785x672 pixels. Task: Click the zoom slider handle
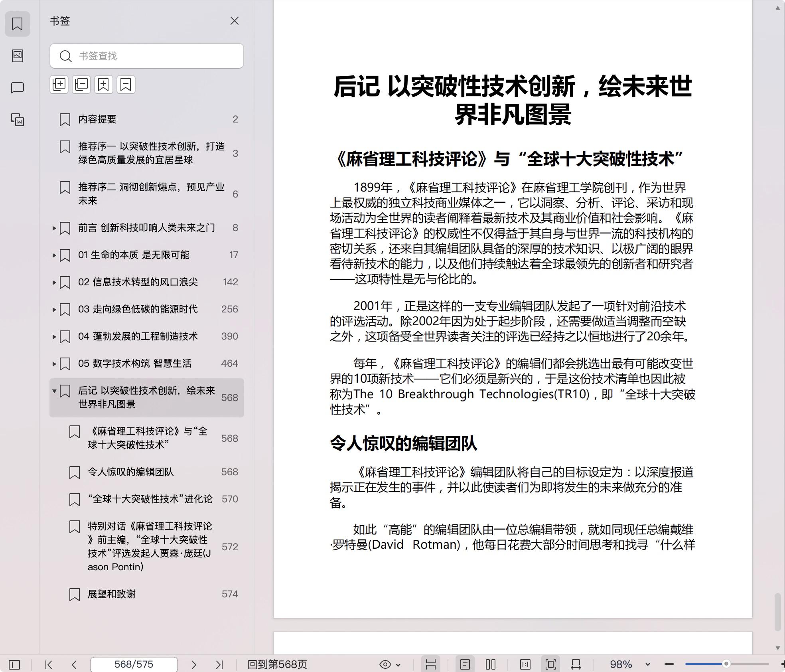click(x=726, y=664)
